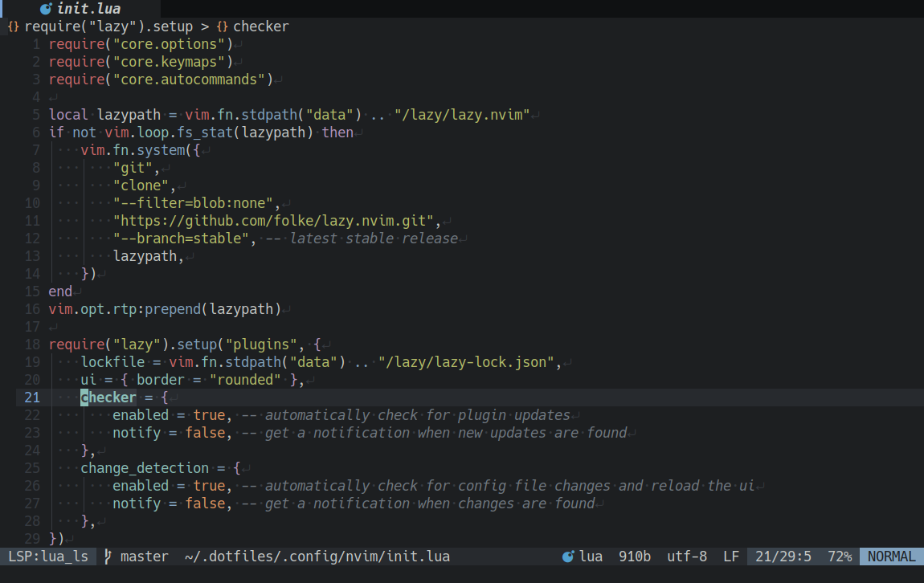This screenshot has width=924, height=583.
Task: Click false value on line 23
Action: coord(205,433)
